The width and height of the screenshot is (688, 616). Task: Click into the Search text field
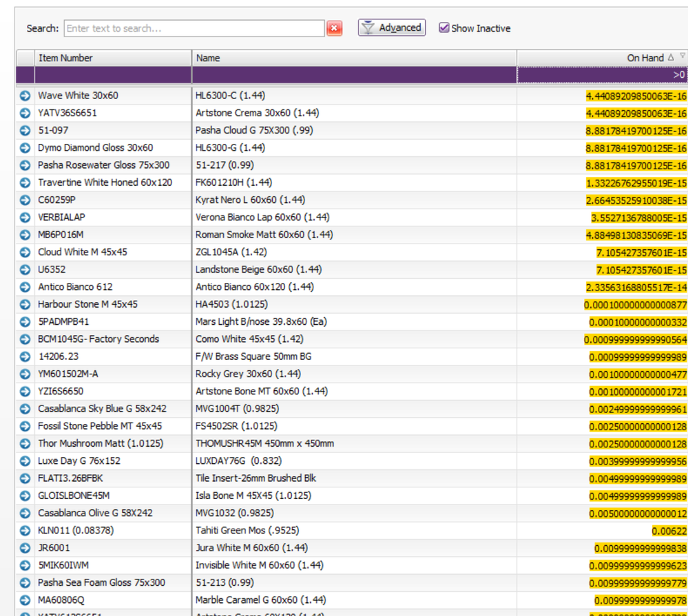[x=194, y=28]
